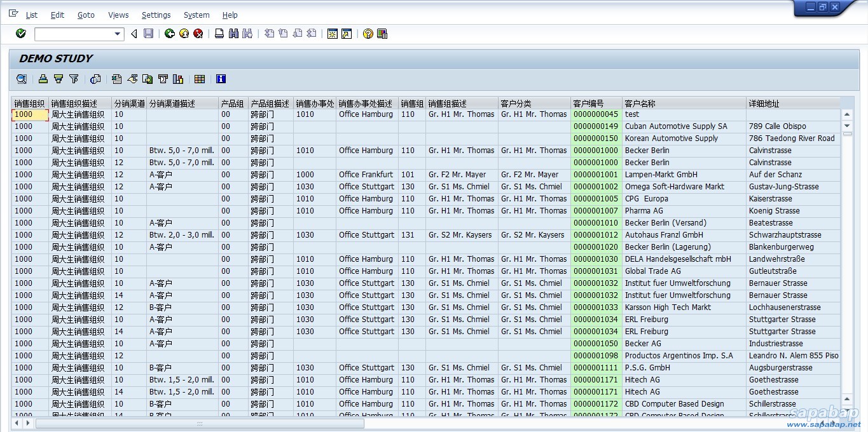This screenshot has height=432, width=868.
Task: Select the 客户分类 column header
Action: tap(534, 104)
